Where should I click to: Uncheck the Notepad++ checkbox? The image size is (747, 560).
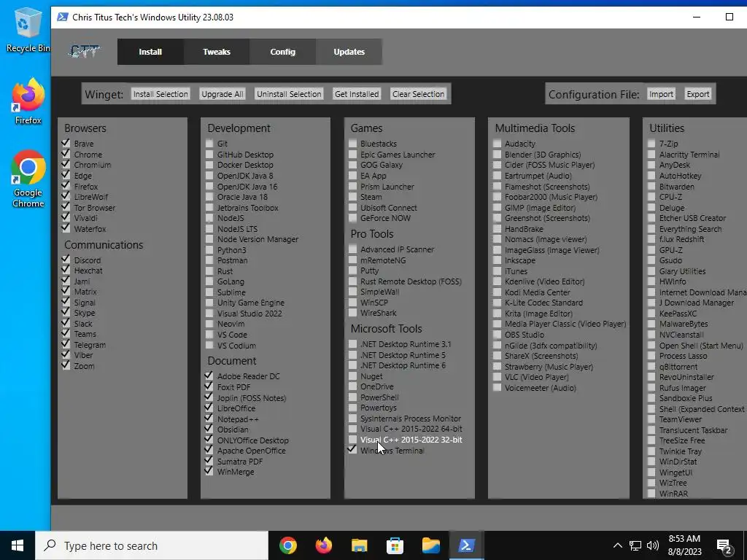(209, 419)
